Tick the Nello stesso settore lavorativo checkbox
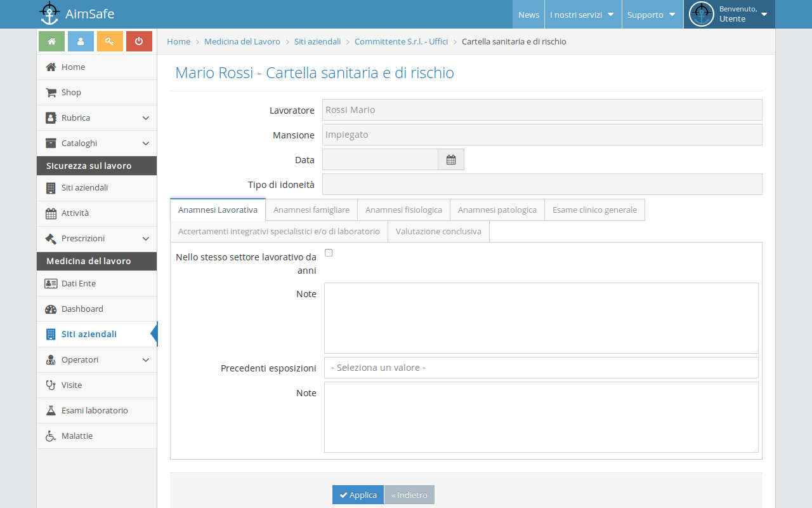 pyautogui.click(x=329, y=253)
